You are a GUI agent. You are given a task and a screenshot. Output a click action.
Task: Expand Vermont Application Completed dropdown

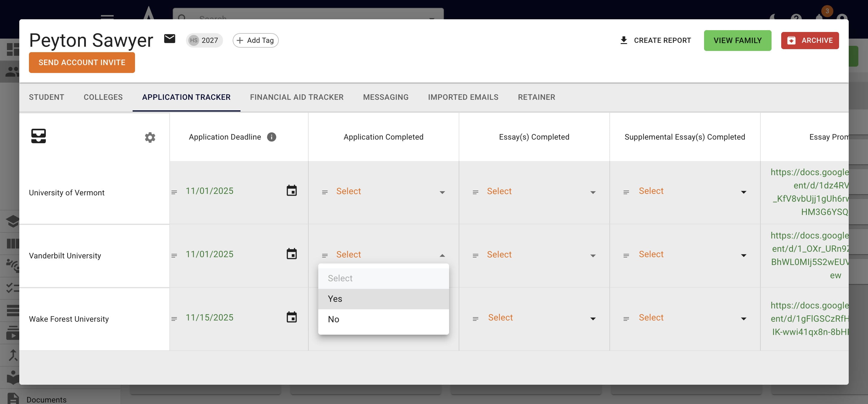click(442, 192)
